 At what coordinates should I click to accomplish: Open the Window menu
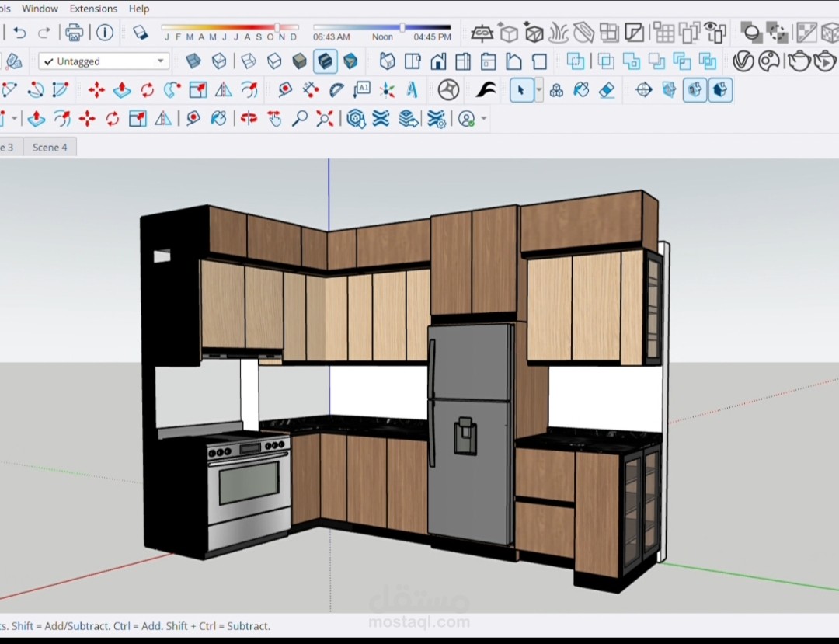(x=40, y=9)
